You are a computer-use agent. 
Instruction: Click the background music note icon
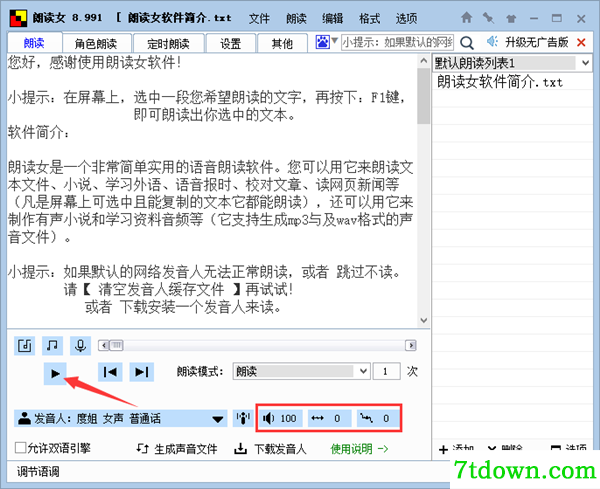[x=52, y=346]
